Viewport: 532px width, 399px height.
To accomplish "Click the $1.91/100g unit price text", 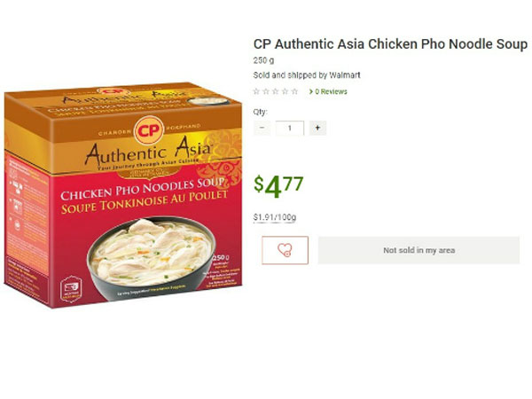I will click(x=275, y=217).
